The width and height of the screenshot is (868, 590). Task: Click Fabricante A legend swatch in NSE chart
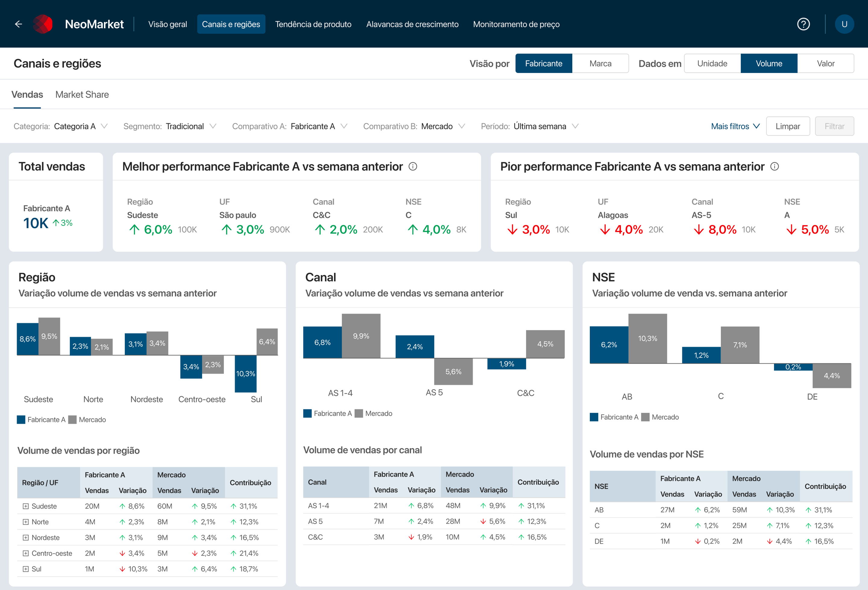(x=594, y=417)
